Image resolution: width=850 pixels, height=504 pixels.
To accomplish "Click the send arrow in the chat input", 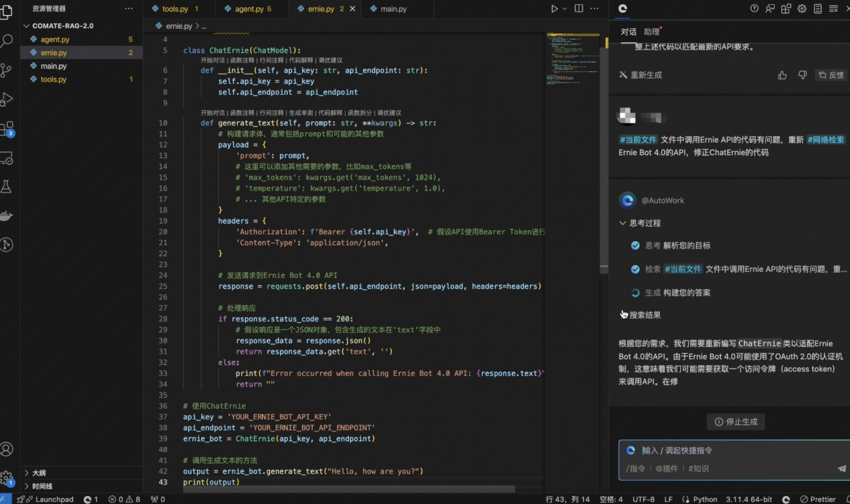I will click(842, 468).
